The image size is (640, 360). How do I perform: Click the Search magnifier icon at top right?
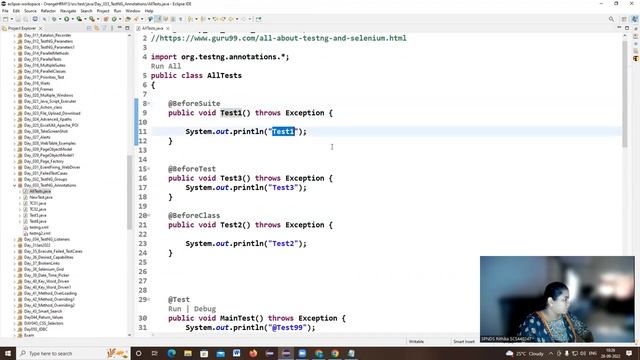[x=611, y=19]
